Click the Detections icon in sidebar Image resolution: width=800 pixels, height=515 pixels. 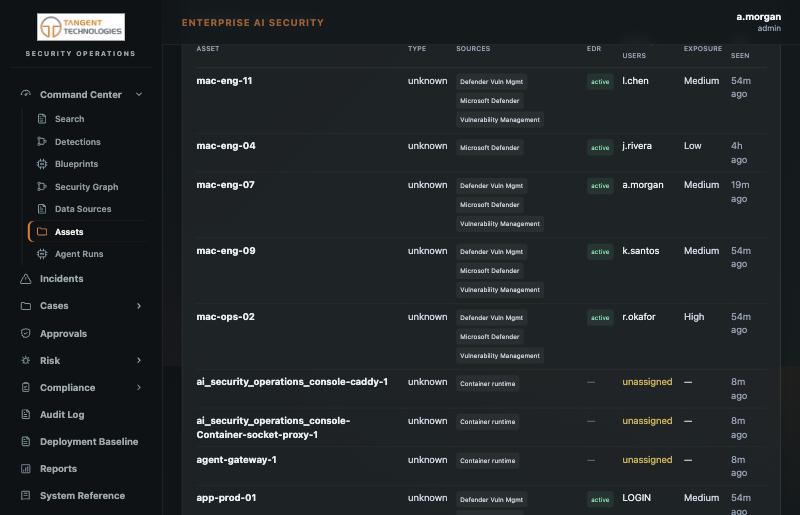pyautogui.click(x=42, y=141)
